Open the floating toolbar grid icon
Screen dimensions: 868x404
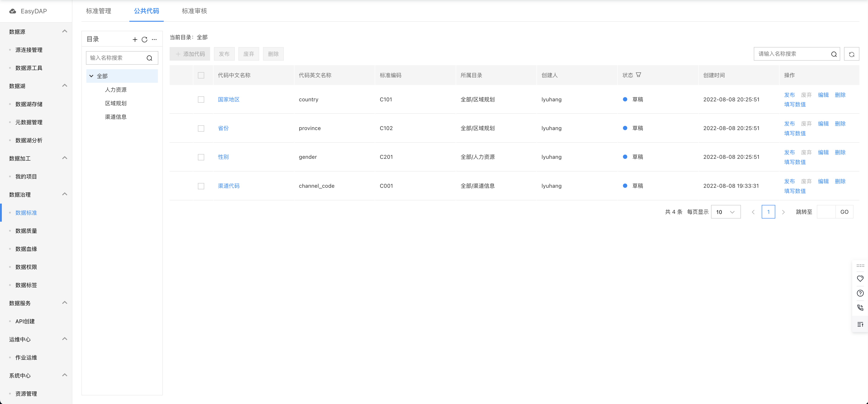[860, 266]
